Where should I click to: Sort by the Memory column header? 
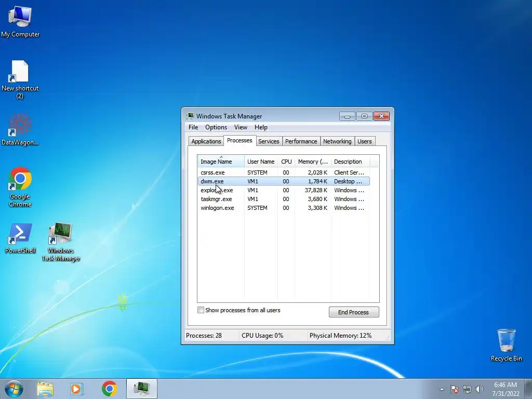[x=313, y=162]
